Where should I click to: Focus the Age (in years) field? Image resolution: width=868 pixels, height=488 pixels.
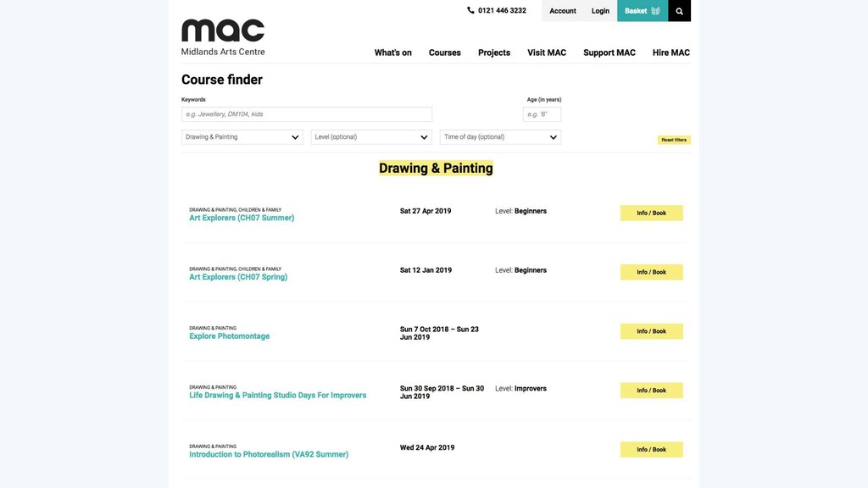pyautogui.click(x=542, y=114)
